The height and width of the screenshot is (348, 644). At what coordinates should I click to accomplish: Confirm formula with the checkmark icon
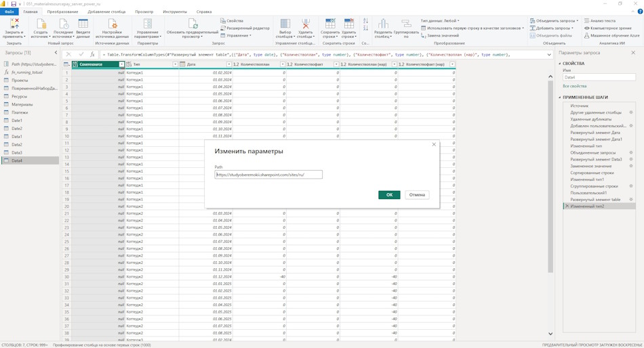[x=81, y=54]
